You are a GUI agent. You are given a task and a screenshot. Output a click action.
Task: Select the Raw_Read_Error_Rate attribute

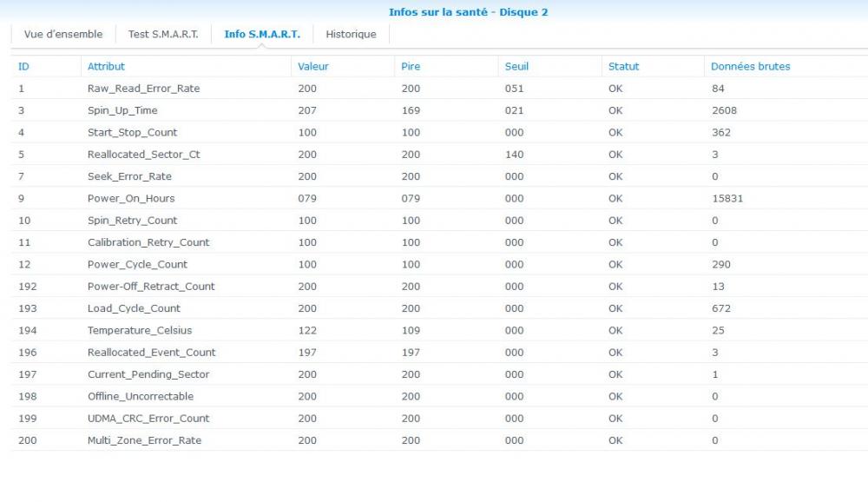[143, 89]
